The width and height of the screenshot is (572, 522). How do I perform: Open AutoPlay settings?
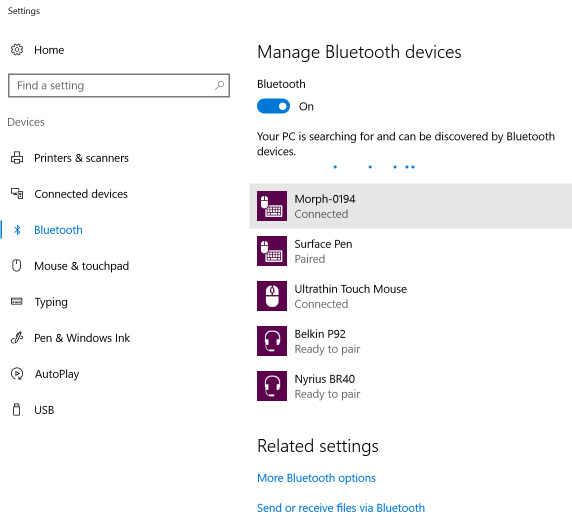coord(57,374)
